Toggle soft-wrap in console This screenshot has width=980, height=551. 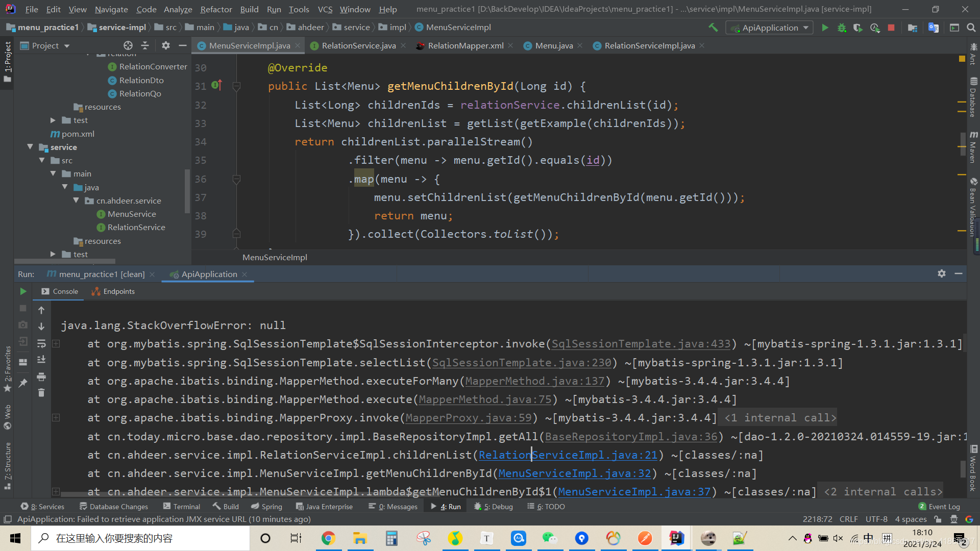point(41,343)
